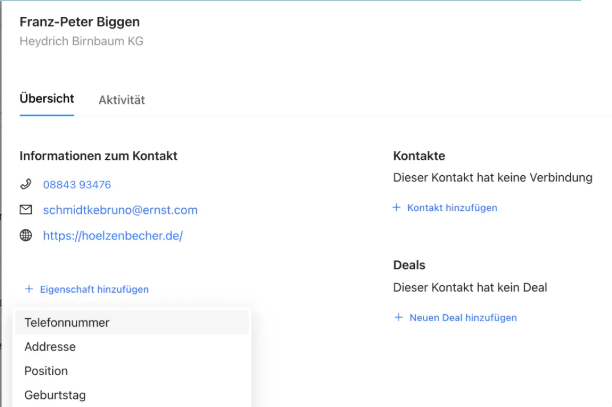
Task: Click plus icon beside Kontakt hinzufügen
Action: [x=398, y=208]
